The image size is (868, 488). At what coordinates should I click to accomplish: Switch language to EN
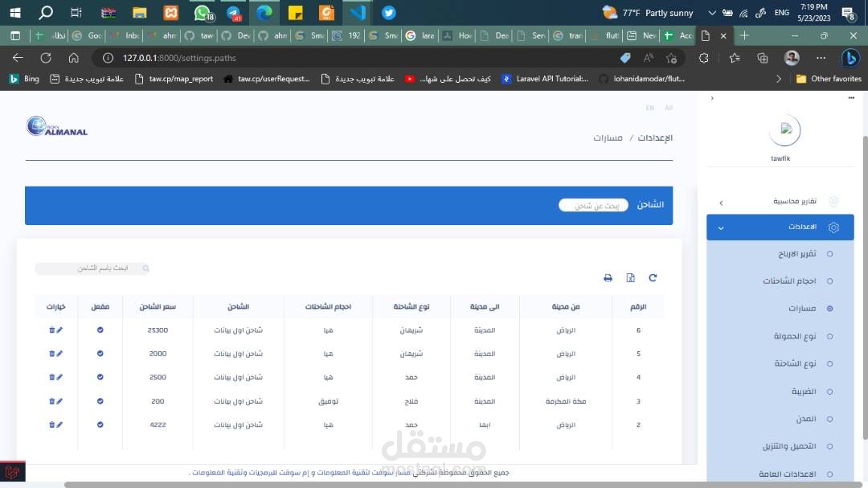point(650,108)
